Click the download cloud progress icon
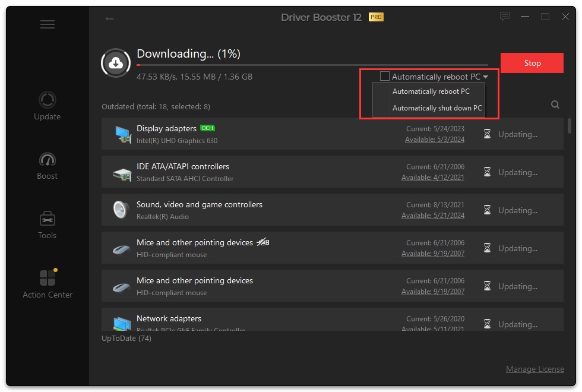The height and width of the screenshot is (392, 582). pyautogui.click(x=116, y=63)
